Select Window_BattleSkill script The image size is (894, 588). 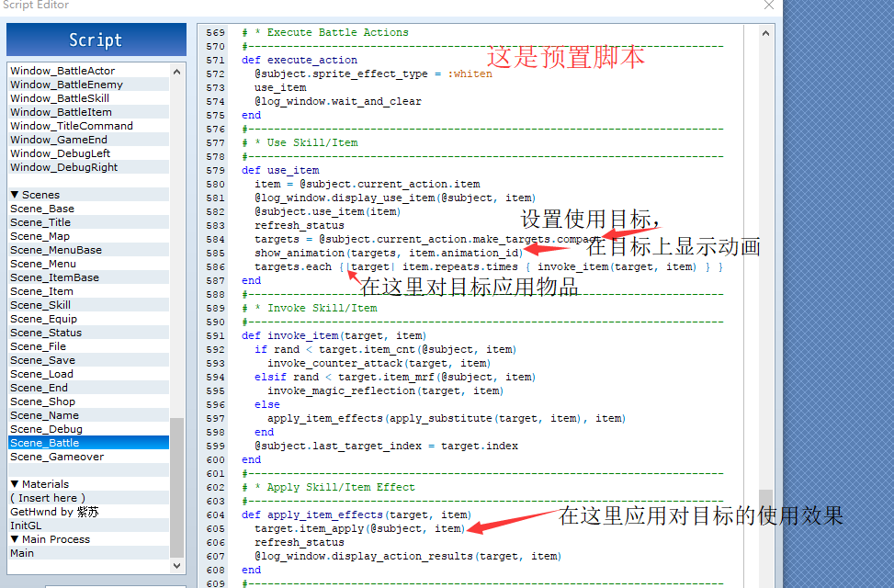click(89, 98)
